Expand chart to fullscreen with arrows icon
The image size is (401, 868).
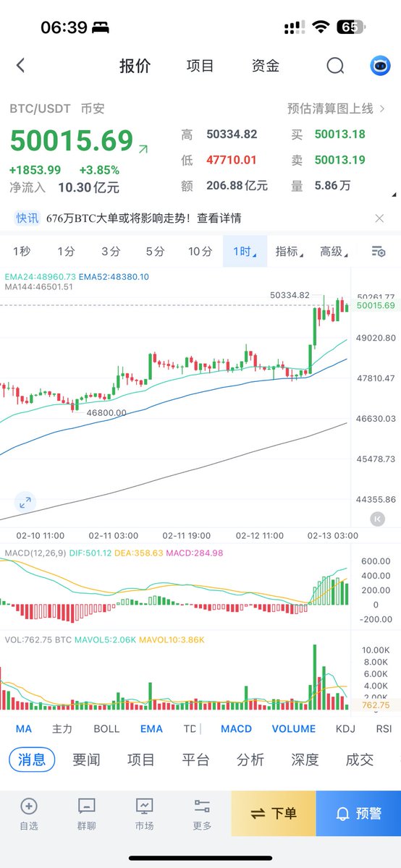click(x=25, y=502)
